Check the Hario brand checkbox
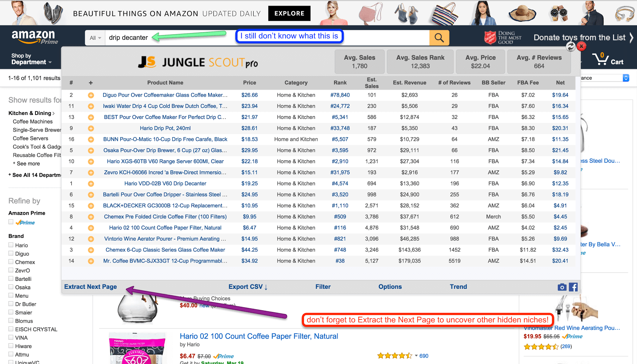This screenshot has width=637, height=364. [x=11, y=245]
